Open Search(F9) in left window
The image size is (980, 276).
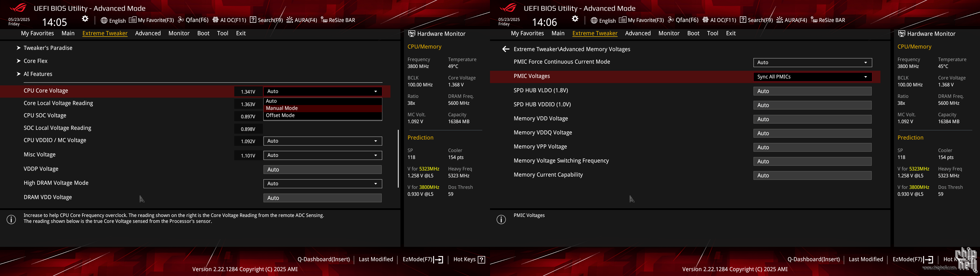tap(266, 20)
